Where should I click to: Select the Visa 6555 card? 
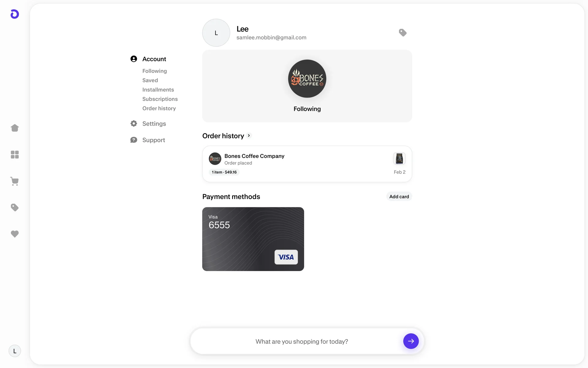point(253,239)
